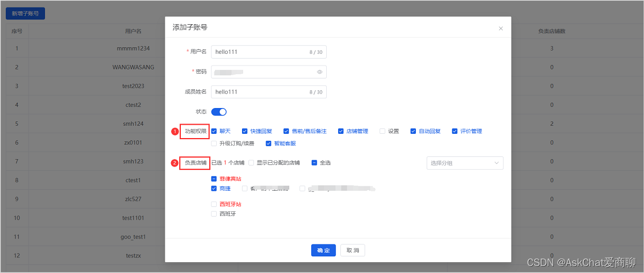
Task: Select the WANGWASANG table cell
Action: point(133,67)
